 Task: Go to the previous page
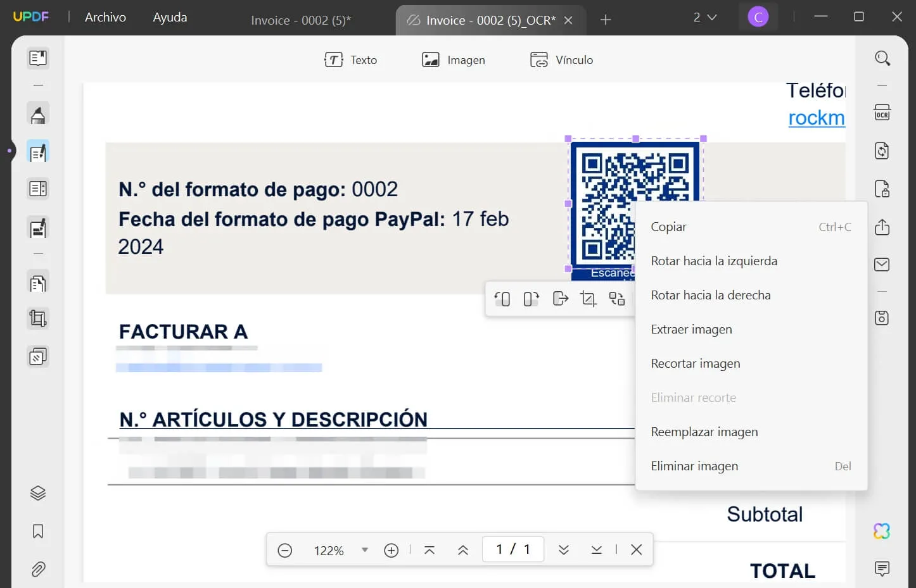463,550
